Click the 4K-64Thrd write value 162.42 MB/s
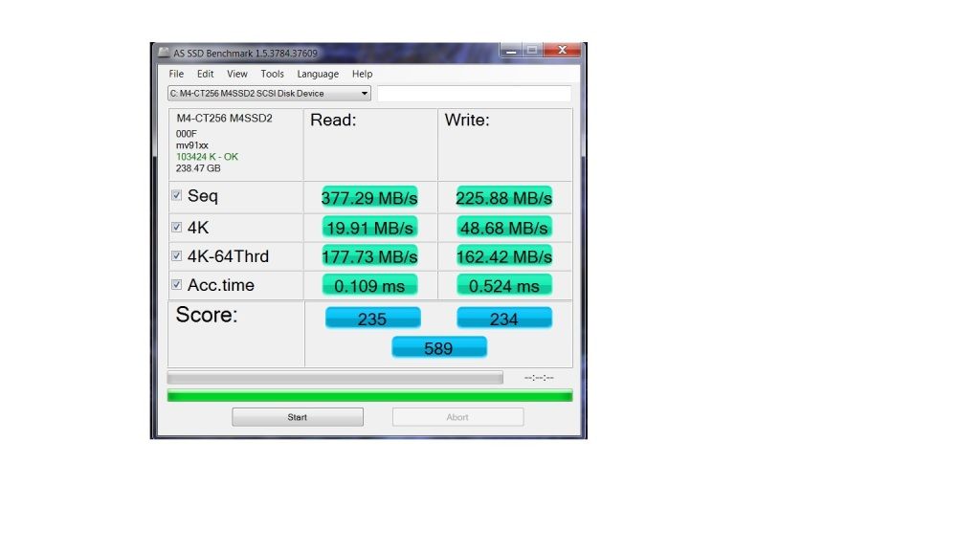The height and width of the screenshot is (551, 980). click(503, 256)
